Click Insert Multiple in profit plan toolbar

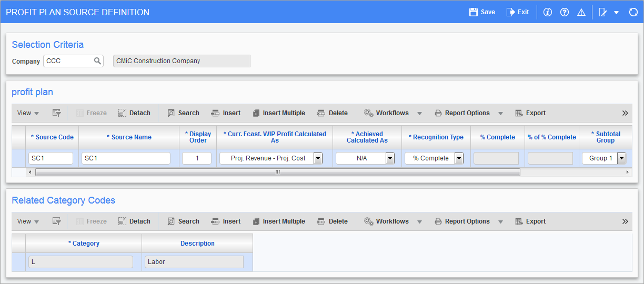[278, 113]
